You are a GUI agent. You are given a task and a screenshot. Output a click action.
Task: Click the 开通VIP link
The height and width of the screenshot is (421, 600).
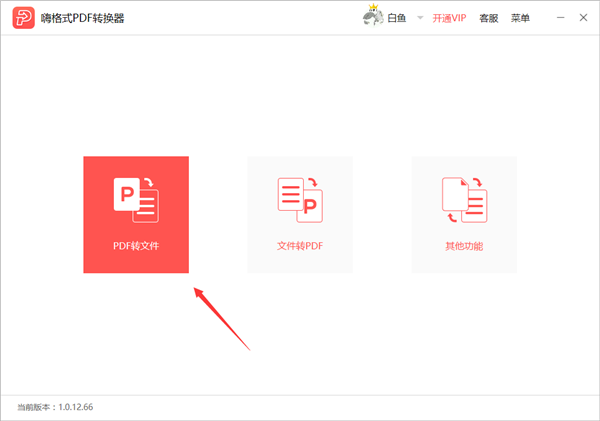click(x=449, y=18)
